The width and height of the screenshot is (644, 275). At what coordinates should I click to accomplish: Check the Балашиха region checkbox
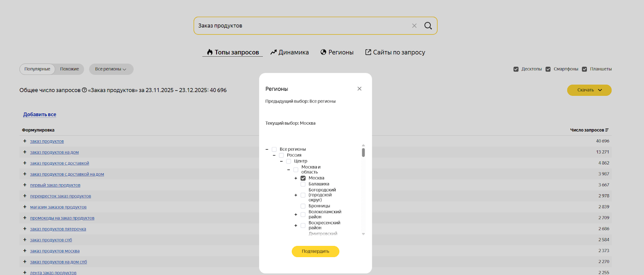tap(303, 184)
